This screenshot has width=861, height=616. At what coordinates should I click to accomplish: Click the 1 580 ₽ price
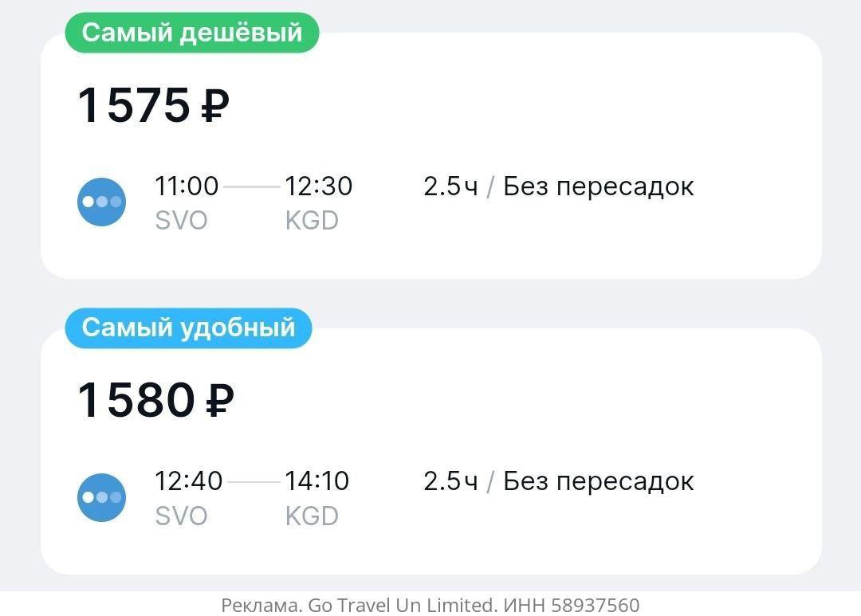[x=155, y=401]
